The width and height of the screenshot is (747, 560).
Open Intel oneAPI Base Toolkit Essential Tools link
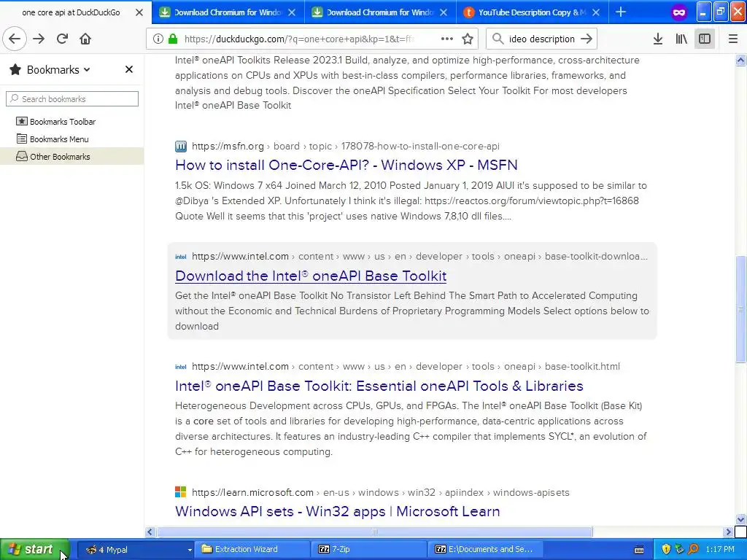pos(379,386)
